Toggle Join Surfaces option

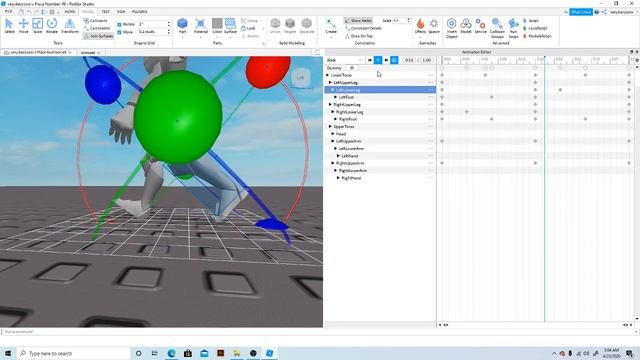(x=98, y=36)
